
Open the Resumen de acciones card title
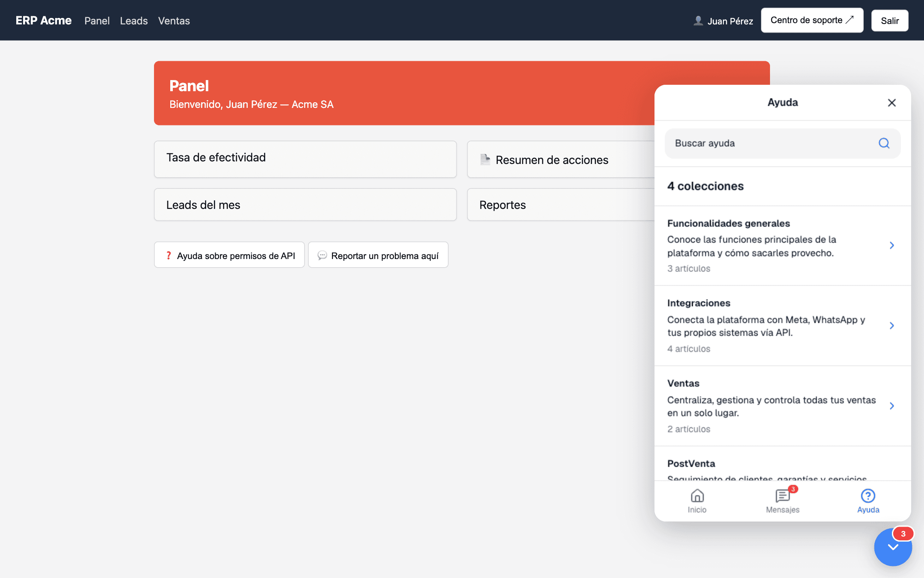click(552, 160)
